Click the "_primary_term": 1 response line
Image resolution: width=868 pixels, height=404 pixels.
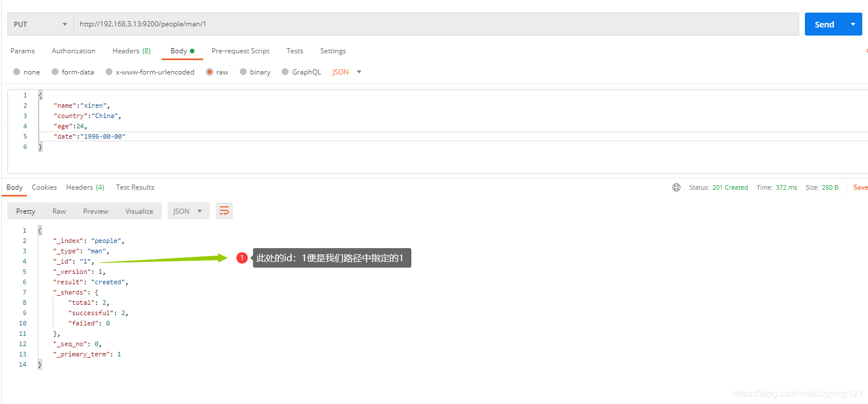87,354
